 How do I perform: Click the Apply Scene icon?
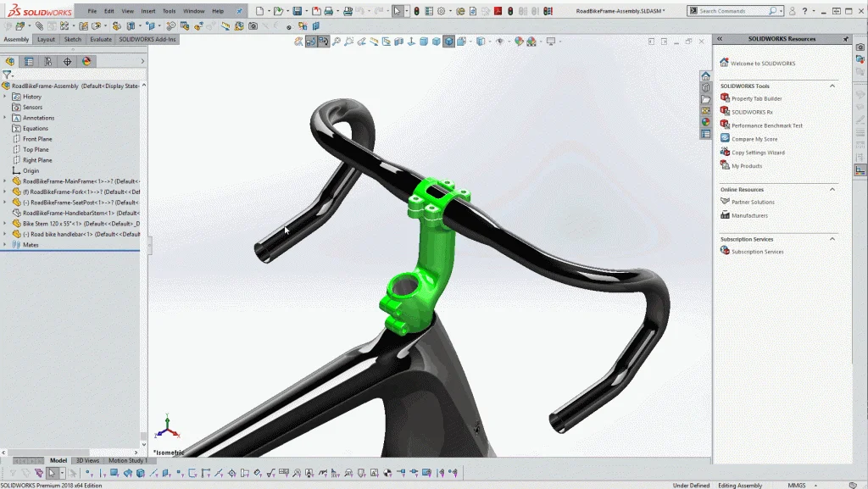[531, 41]
